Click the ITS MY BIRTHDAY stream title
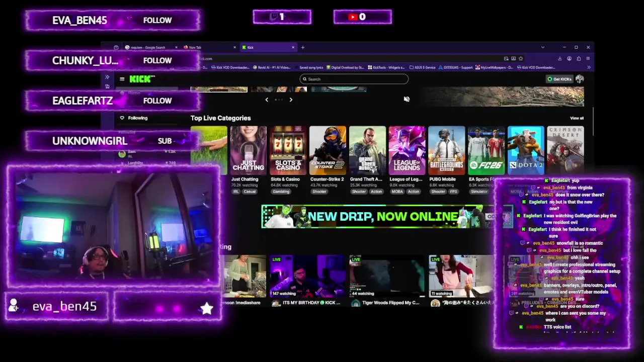 [311, 303]
